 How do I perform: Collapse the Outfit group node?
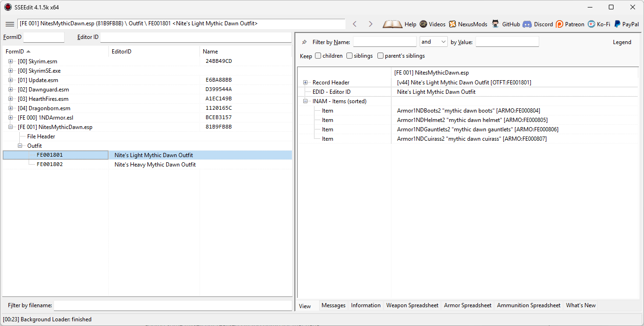coord(20,146)
